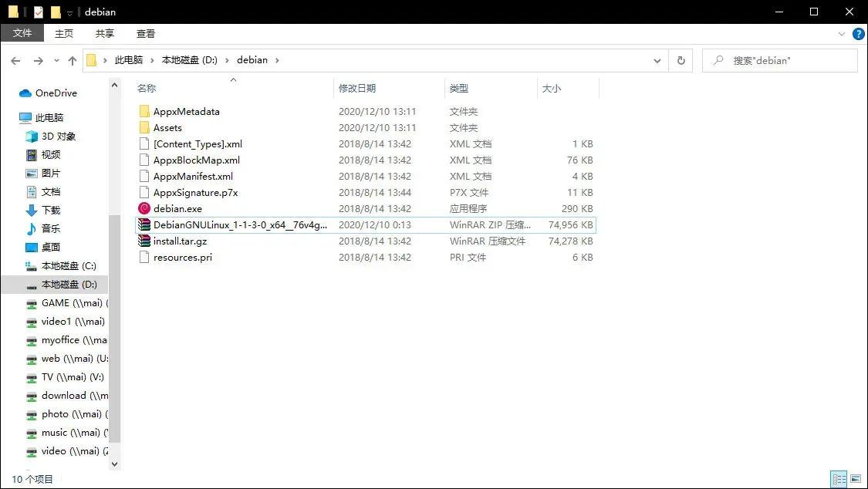Click the [Content_Types].xml file icon
This screenshot has width=868, height=489.
coord(144,143)
